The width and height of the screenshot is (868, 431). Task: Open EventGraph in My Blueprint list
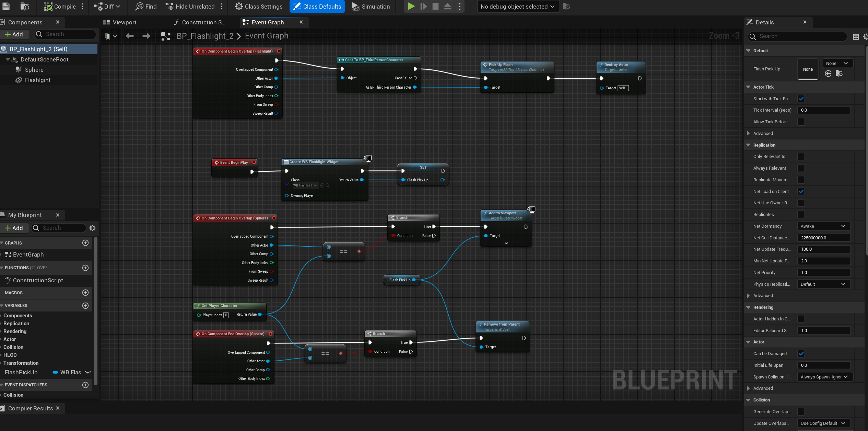[x=28, y=254]
